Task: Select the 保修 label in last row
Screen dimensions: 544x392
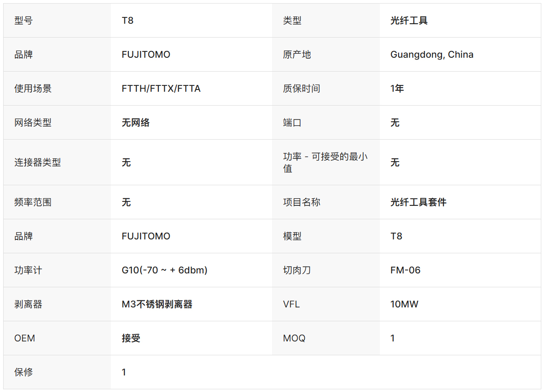Action: pos(24,372)
